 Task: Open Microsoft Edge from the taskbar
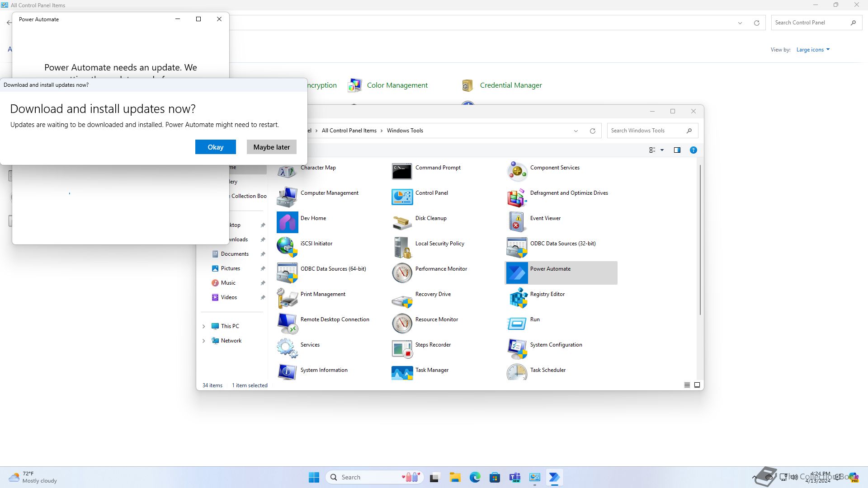[475, 477]
